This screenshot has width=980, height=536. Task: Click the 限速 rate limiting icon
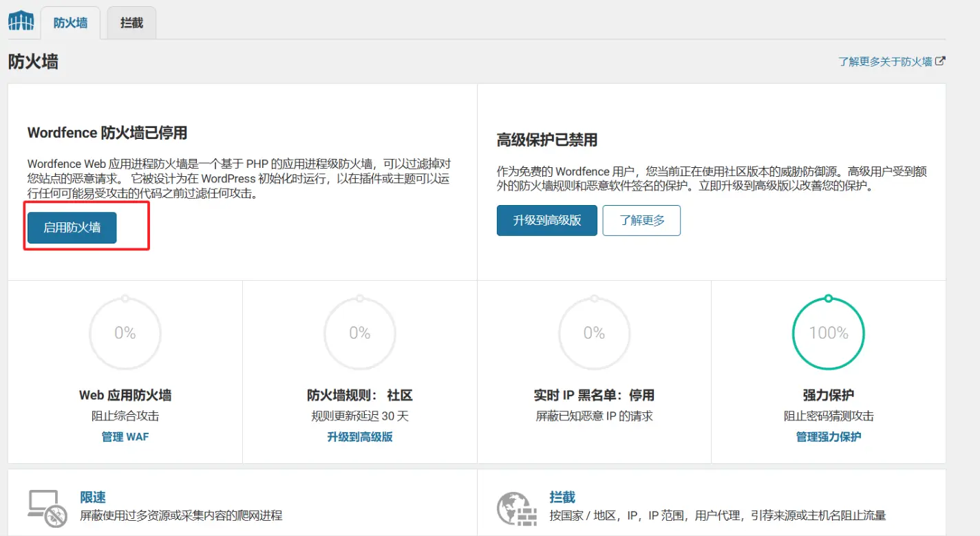[47, 509]
